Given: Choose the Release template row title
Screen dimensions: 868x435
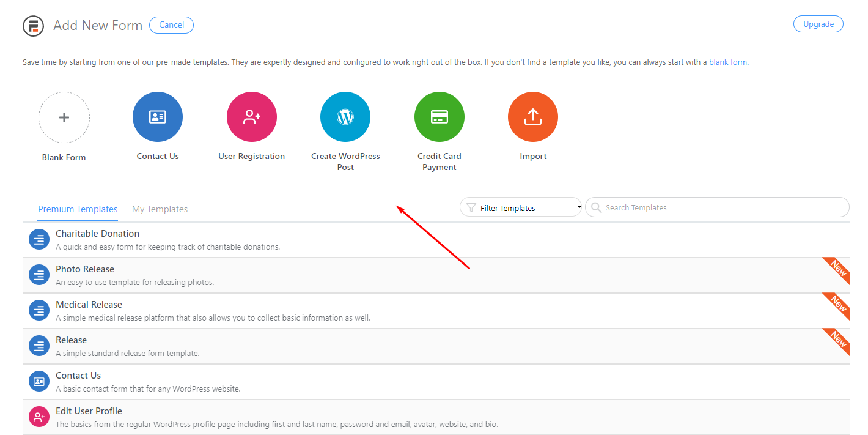Looking at the screenshot, I should [x=71, y=340].
